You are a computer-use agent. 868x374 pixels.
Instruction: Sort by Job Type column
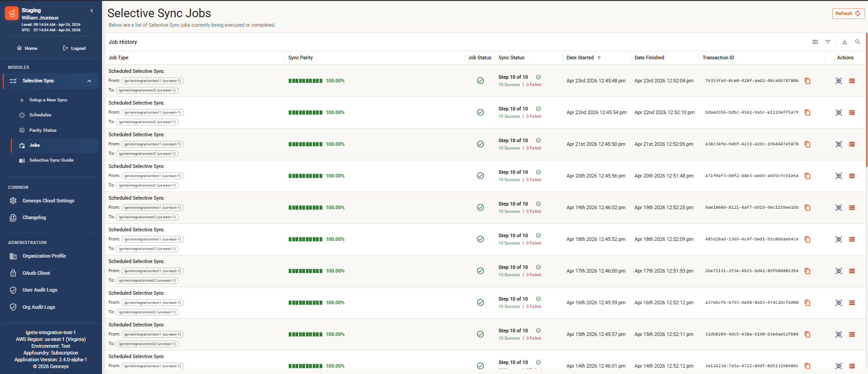coord(118,58)
